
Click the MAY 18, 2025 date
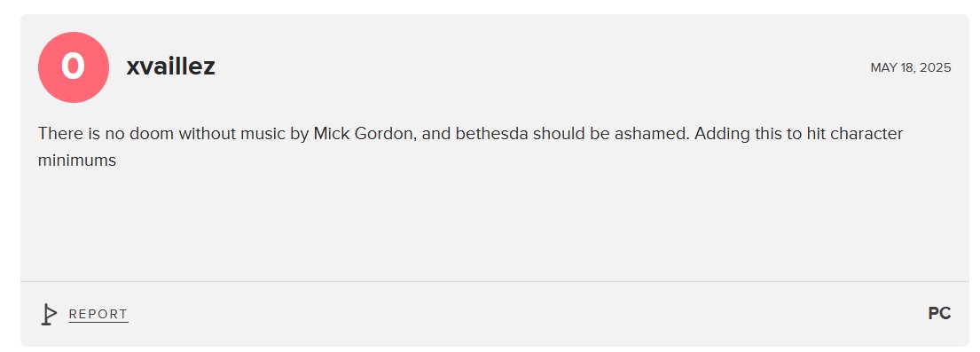tap(911, 67)
